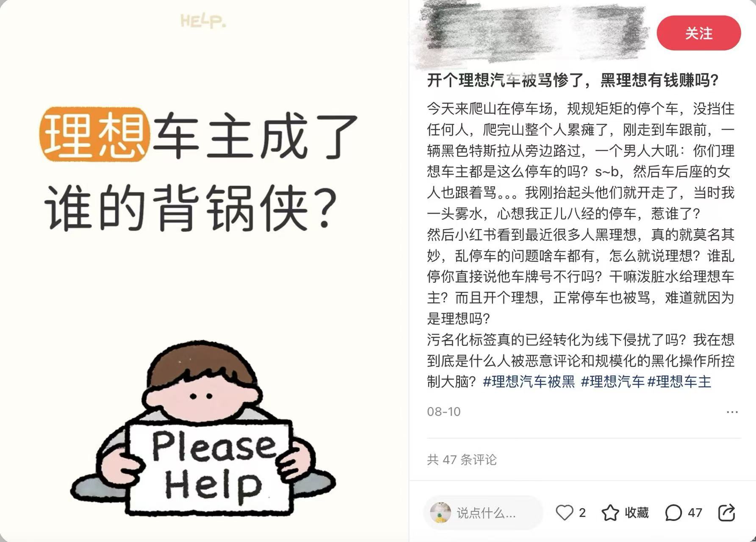Click the 收藏 favorite label text
The height and width of the screenshot is (542, 756).
[637, 513]
